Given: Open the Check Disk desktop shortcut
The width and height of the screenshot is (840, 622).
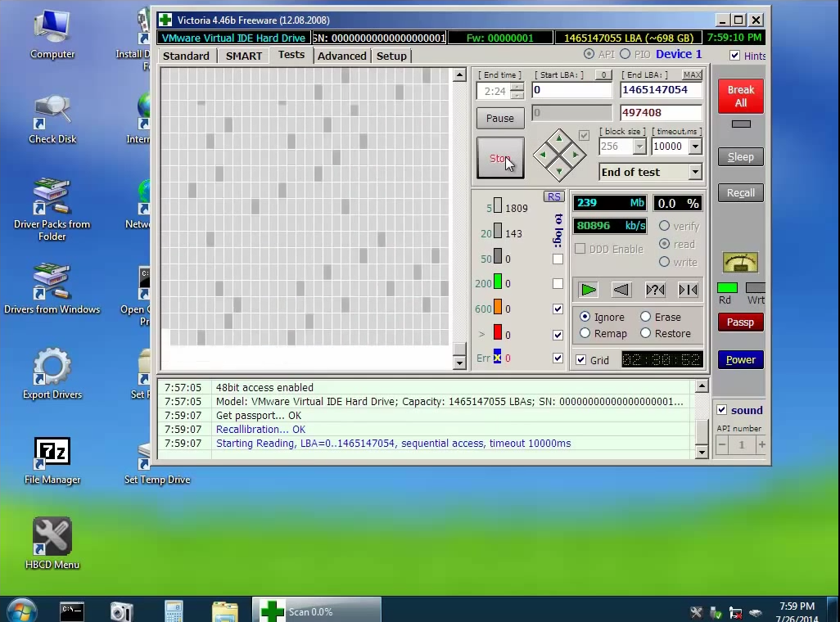Looking at the screenshot, I should pyautogui.click(x=52, y=120).
